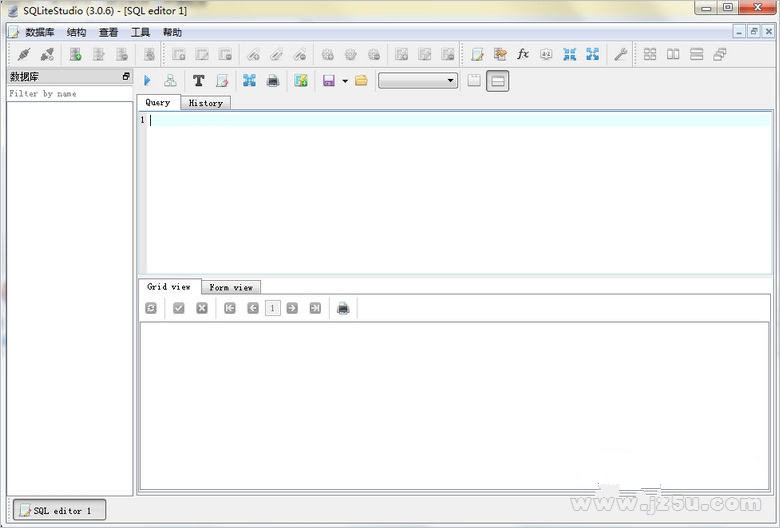Click the Create view icon

tap(401, 54)
